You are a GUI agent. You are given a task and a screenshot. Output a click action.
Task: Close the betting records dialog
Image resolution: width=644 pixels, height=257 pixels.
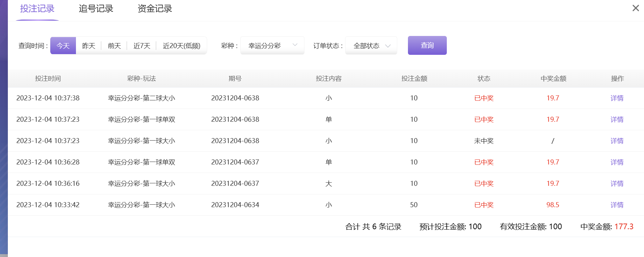[x=635, y=8]
